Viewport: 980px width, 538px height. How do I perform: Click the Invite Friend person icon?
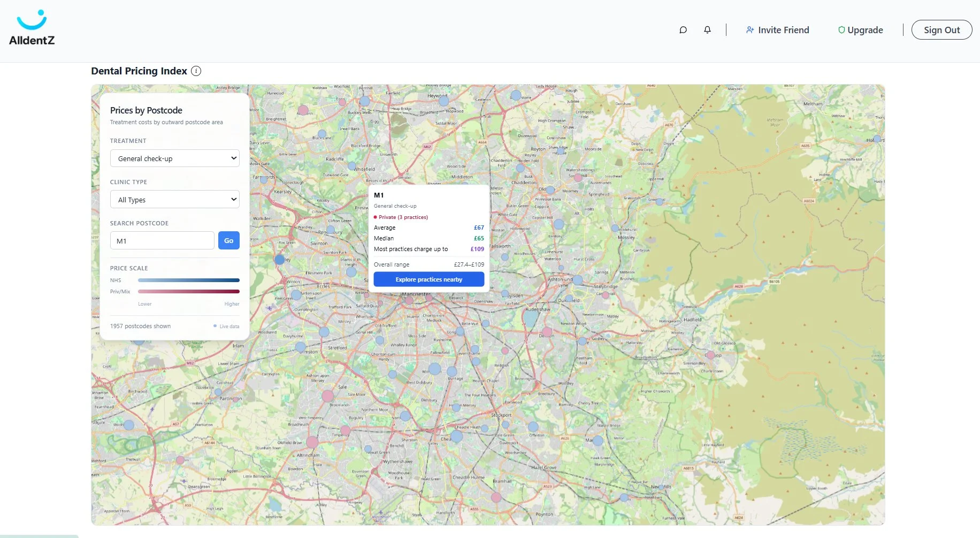(x=750, y=30)
